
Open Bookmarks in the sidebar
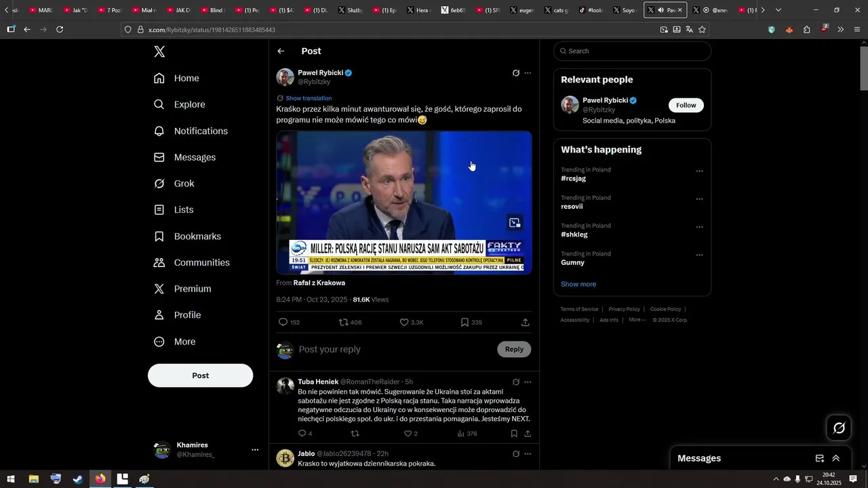188,237
